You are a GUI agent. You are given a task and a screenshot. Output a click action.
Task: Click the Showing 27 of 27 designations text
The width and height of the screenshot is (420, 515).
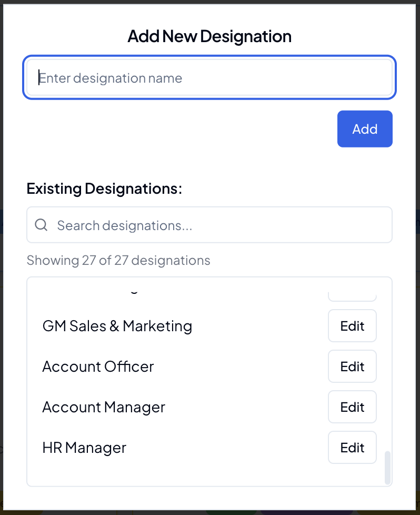click(x=118, y=260)
